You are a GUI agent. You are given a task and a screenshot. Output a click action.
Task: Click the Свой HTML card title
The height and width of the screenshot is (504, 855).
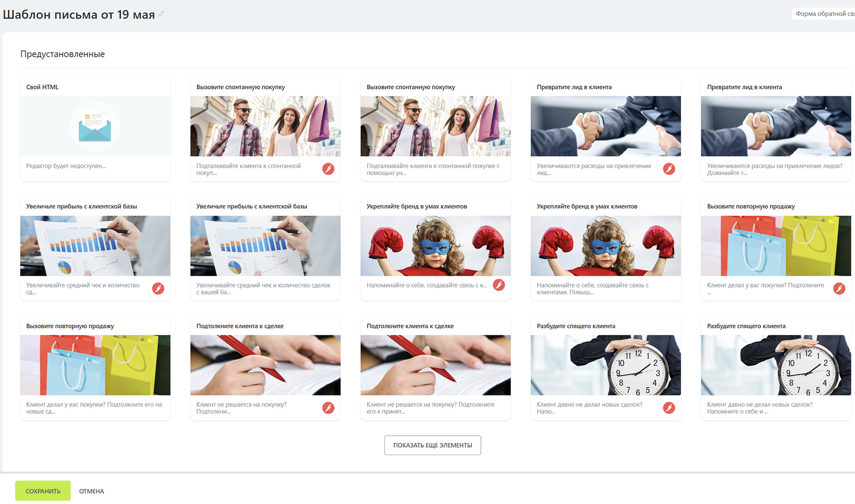click(x=43, y=87)
